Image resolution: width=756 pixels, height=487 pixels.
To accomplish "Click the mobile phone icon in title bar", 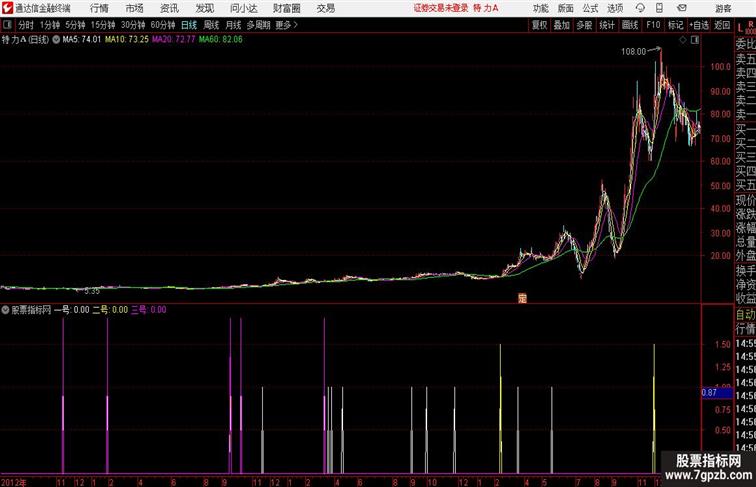I will coord(659,8).
